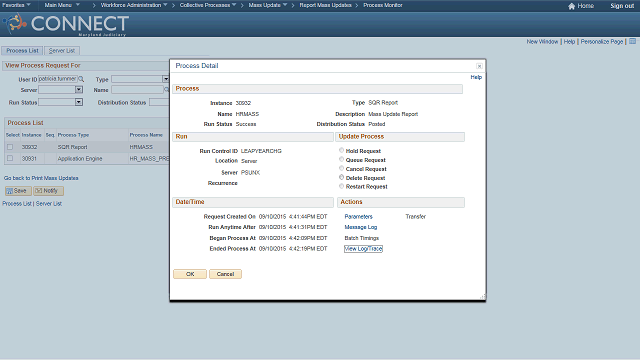
Task: Select the Delete Request radio button
Action: click(341, 177)
